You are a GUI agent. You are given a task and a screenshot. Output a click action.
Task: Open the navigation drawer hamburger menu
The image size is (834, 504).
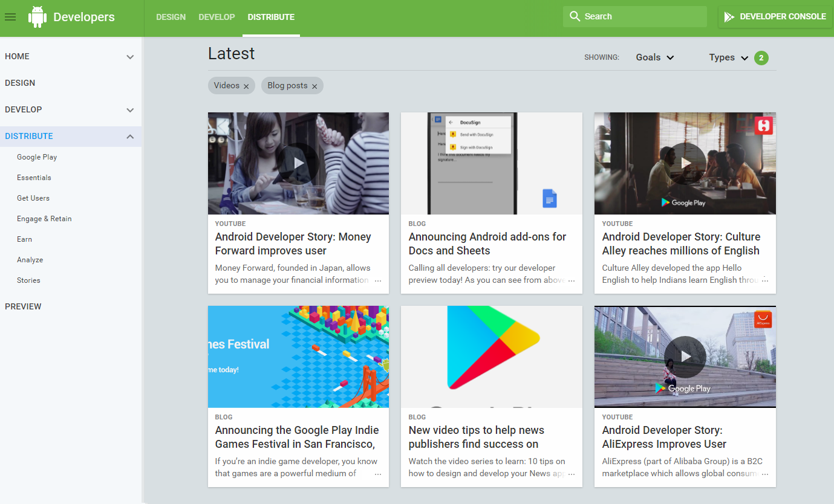pyautogui.click(x=10, y=17)
